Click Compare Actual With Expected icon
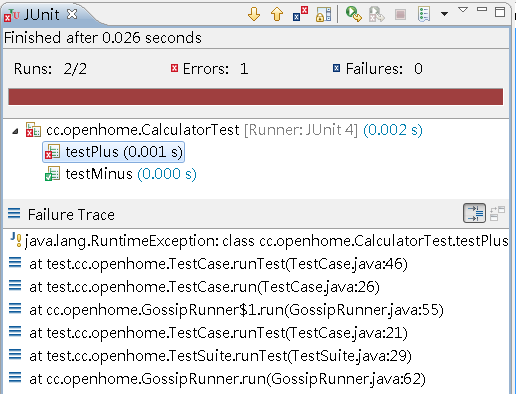516x394 pixels. pyautogui.click(x=497, y=213)
